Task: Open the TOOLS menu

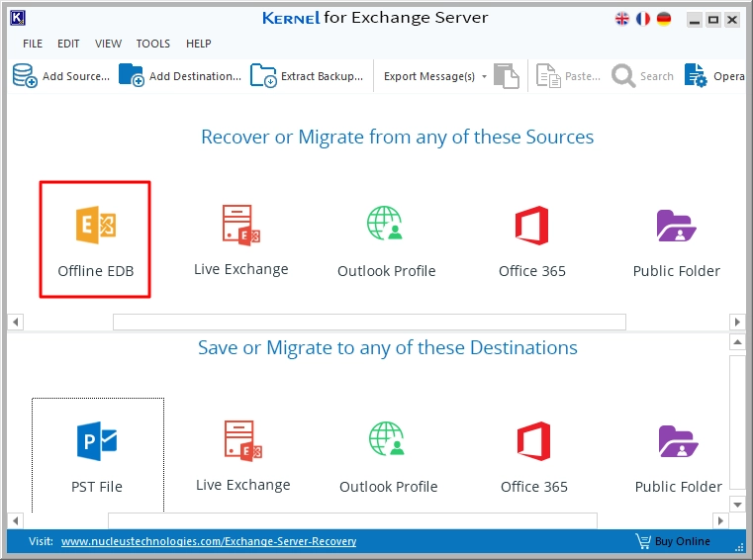Action: pyautogui.click(x=153, y=44)
